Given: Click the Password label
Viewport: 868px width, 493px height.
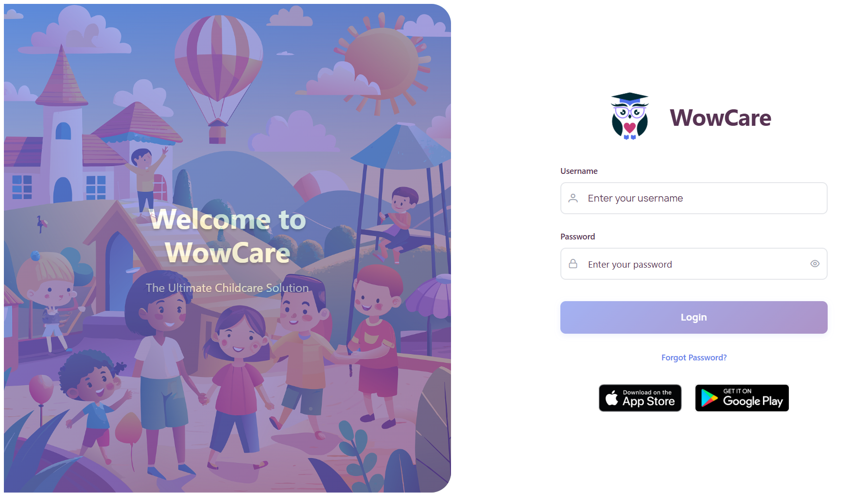Looking at the screenshot, I should tap(577, 237).
